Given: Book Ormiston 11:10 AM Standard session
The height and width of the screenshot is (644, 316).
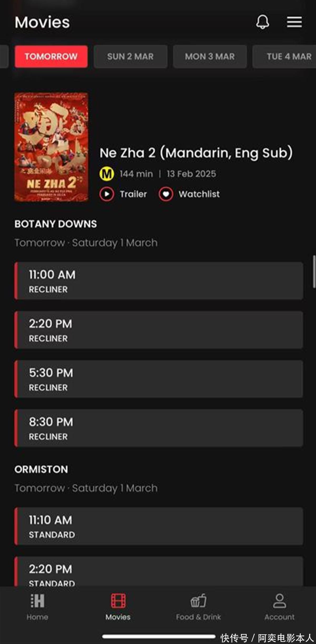Looking at the screenshot, I should click(x=159, y=526).
